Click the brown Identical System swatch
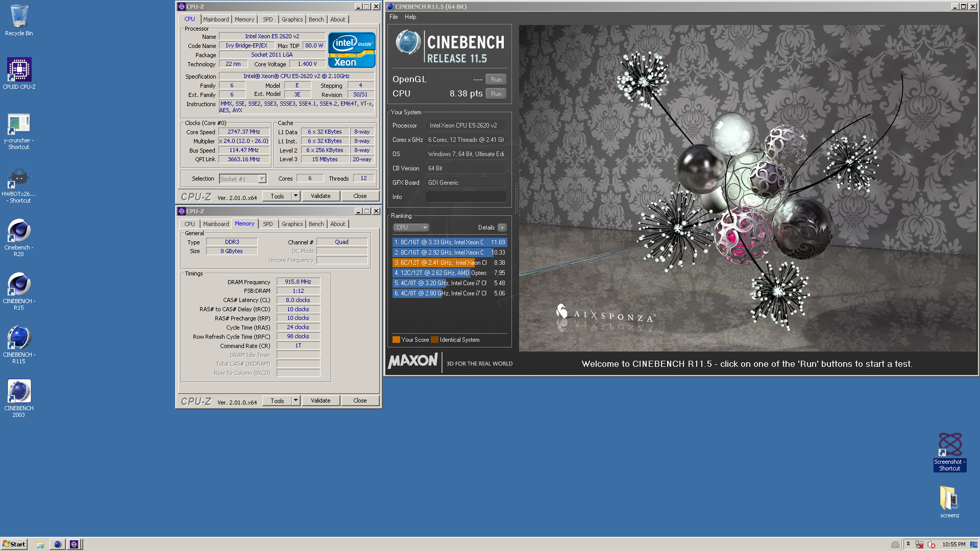The width and height of the screenshot is (980, 551). coord(434,340)
